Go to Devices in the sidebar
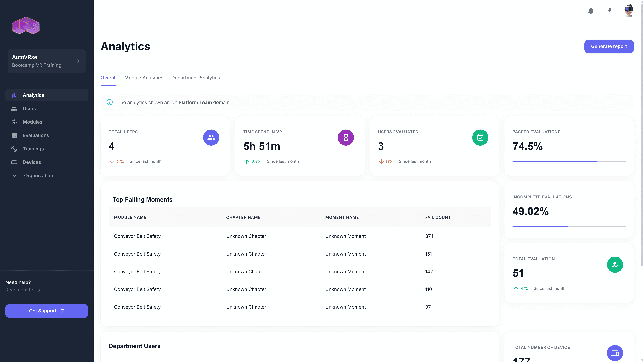This screenshot has height=362, width=644. [x=32, y=162]
